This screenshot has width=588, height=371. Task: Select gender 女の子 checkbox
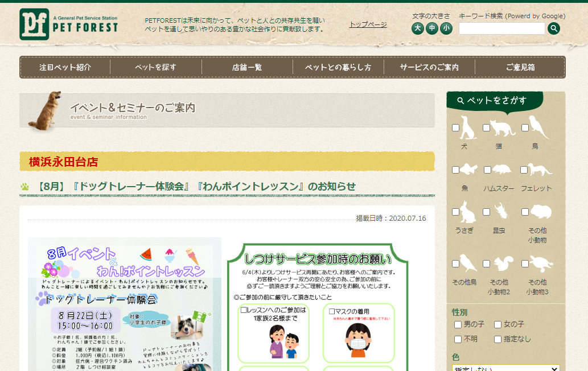497,324
